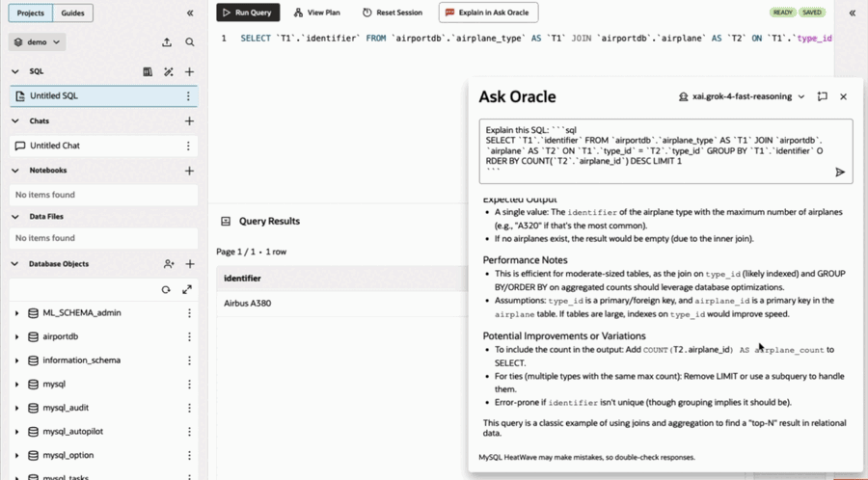Click Reset Session button
The width and height of the screenshot is (868, 480).
[393, 13]
